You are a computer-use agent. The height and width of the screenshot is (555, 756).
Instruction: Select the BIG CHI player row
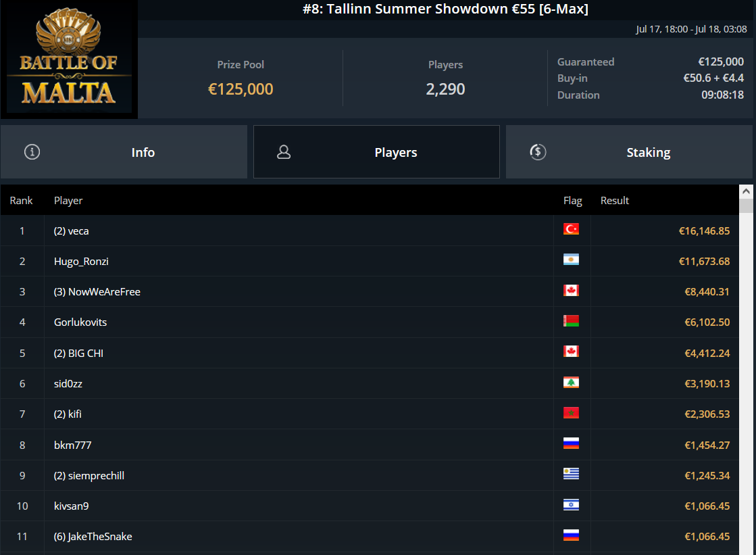coord(78,353)
